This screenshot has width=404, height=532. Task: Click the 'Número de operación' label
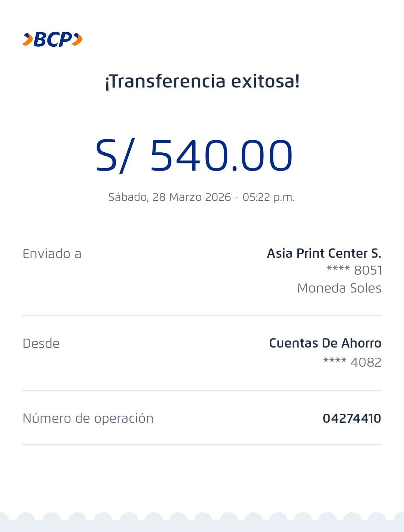click(88, 418)
